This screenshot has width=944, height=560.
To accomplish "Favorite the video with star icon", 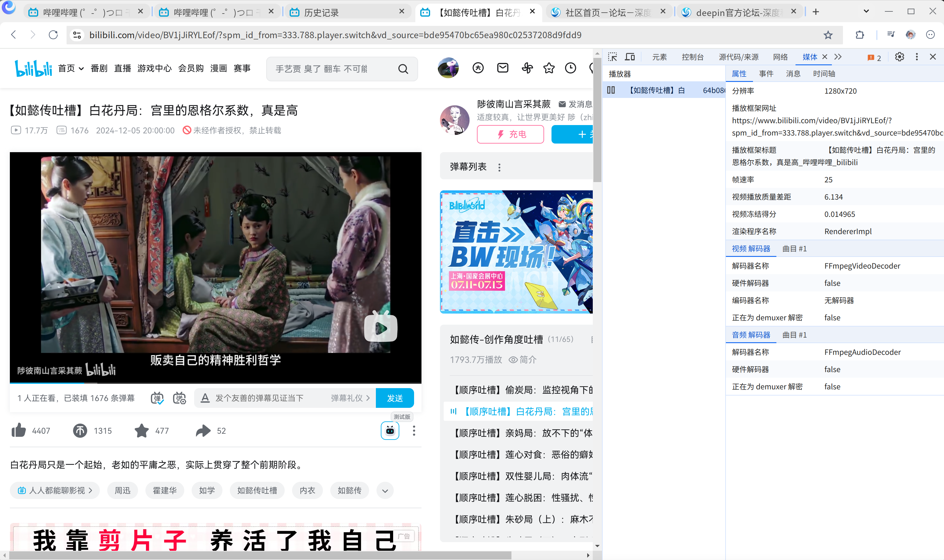I will (x=141, y=431).
